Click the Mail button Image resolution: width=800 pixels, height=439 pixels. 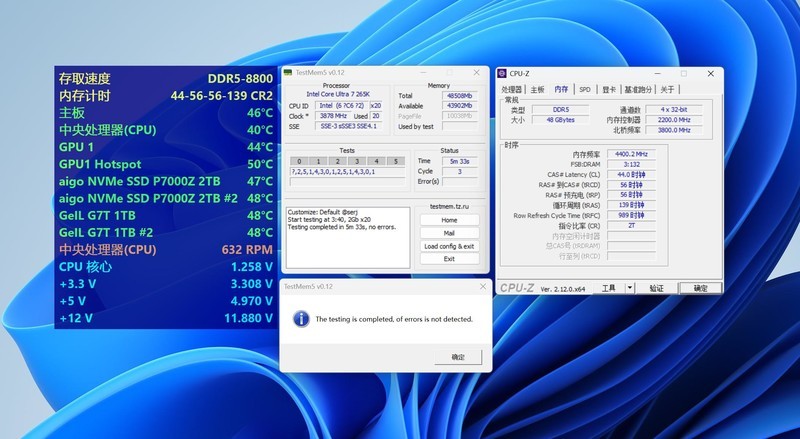click(x=449, y=233)
